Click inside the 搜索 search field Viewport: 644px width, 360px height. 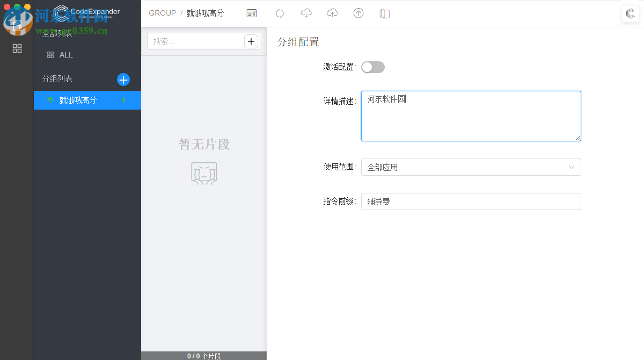click(x=193, y=41)
